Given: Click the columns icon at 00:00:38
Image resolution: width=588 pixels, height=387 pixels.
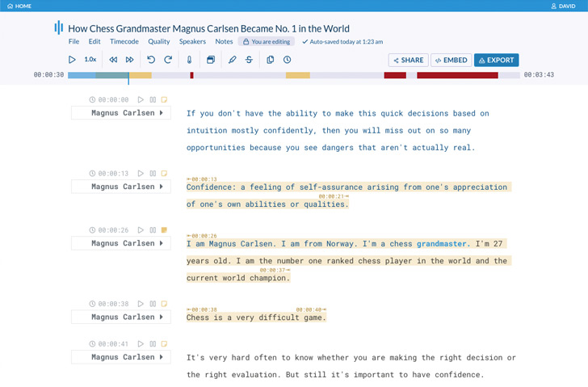Looking at the screenshot, I should (153, 304).
